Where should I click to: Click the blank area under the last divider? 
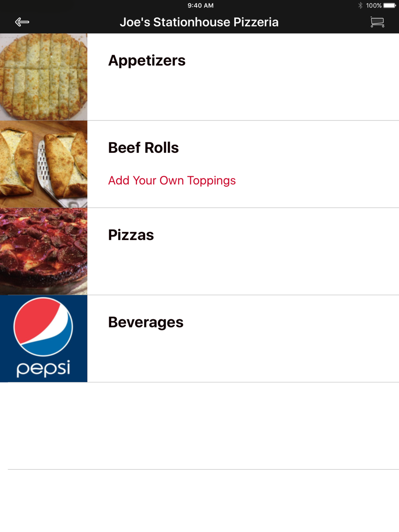[199, 500]
